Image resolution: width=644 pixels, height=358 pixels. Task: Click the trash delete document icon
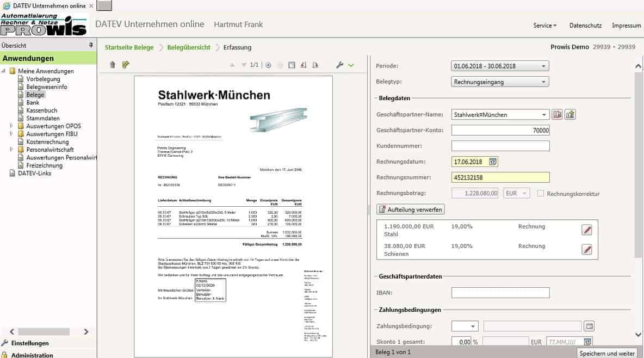coord(113,65)
